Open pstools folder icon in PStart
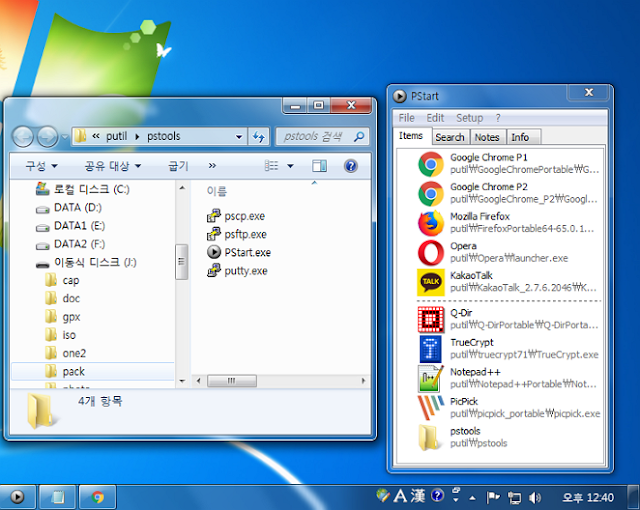The width and height of the screenshot is (640, 510). tap(430, 437)
